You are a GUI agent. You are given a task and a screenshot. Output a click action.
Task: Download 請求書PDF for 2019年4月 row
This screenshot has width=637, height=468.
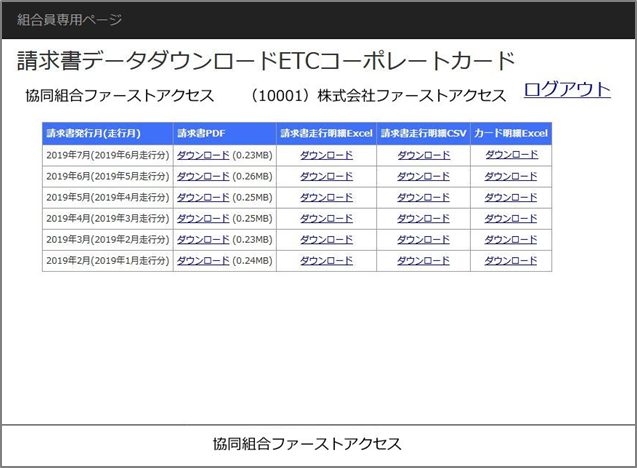click(203, 219)
